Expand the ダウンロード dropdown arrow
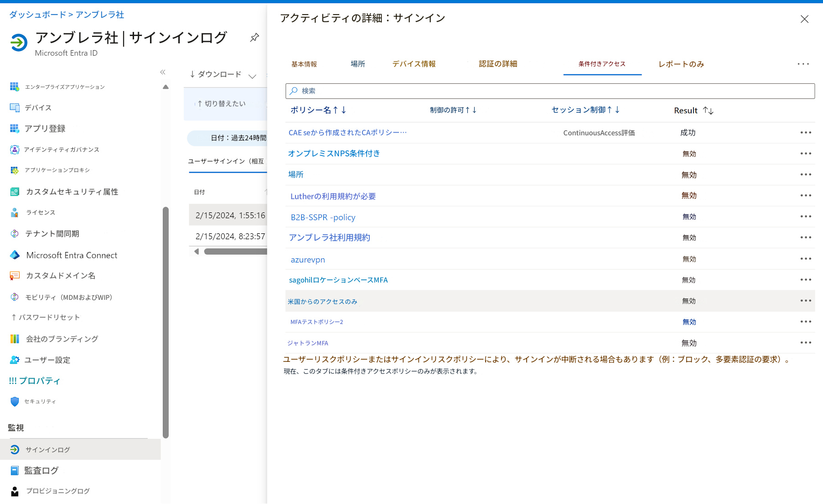This screenshot has width=823, height=504. point(252,76)
